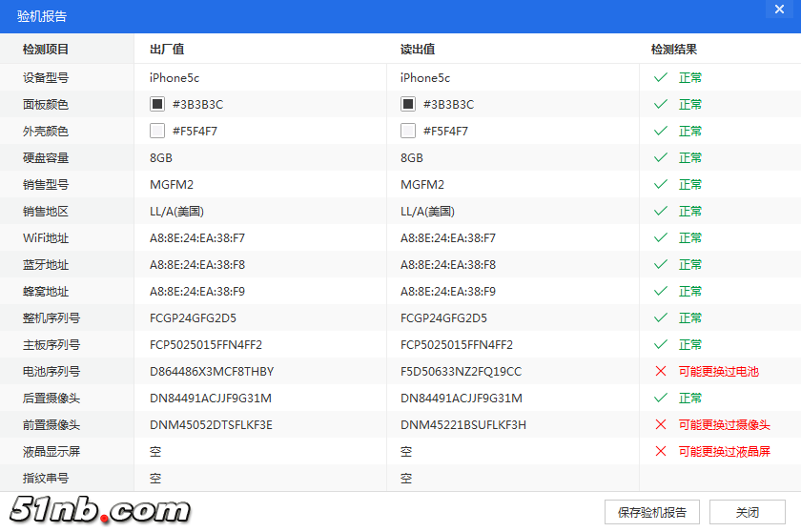Click the red X icon in the 电池序列号 row

click(x=660, y=371)
